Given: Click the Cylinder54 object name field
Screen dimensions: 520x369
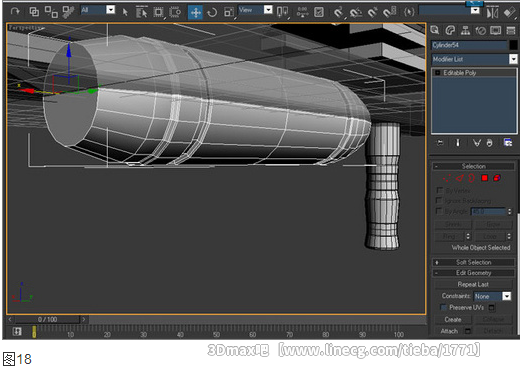Looking at the screenshot, I should pyautogui.click(x=469, y=45).
